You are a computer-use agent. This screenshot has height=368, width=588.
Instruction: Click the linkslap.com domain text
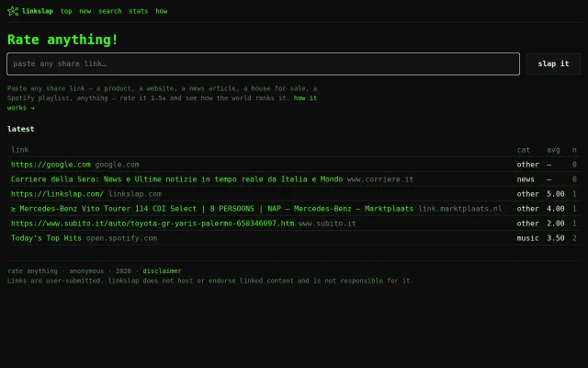[135, 194]
